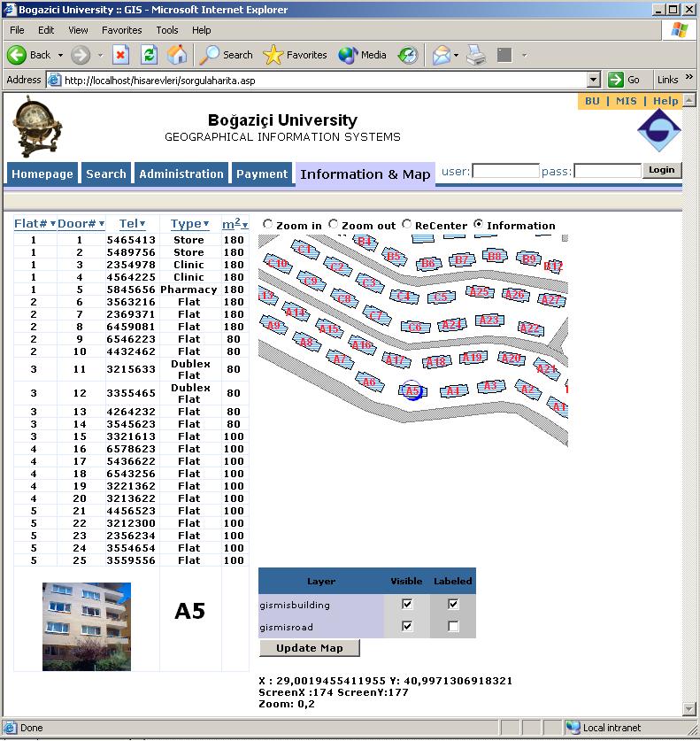700x741 pixels.
Task: Click the Back arrow icon
Action: point(17,55)
